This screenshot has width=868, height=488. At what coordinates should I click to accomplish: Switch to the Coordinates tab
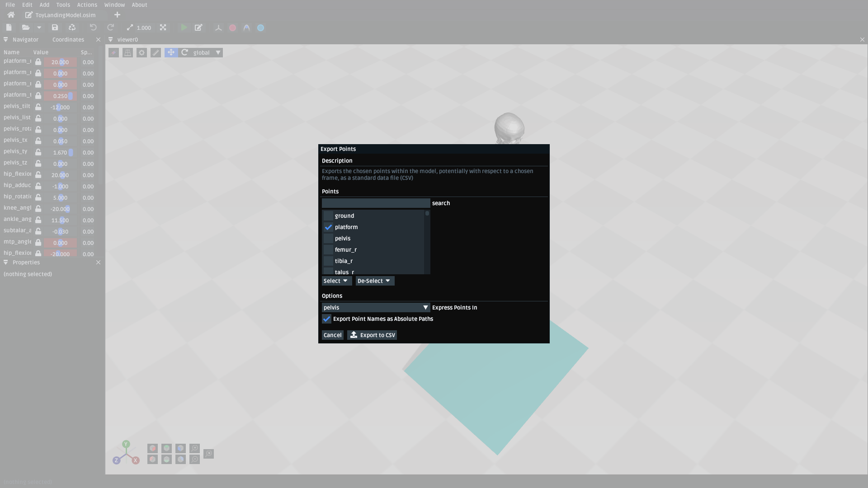(x=68, y=40)
